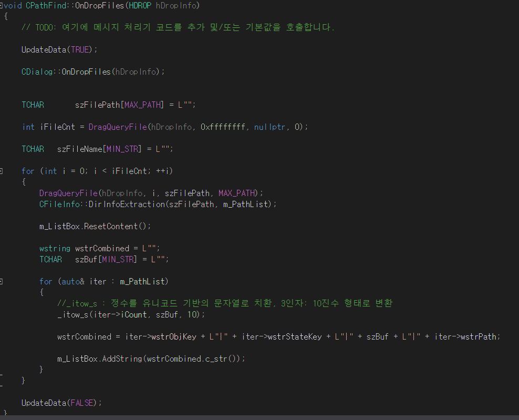Click 'CDialog' in the base class call
519x420 pixels.
point(37,72)
